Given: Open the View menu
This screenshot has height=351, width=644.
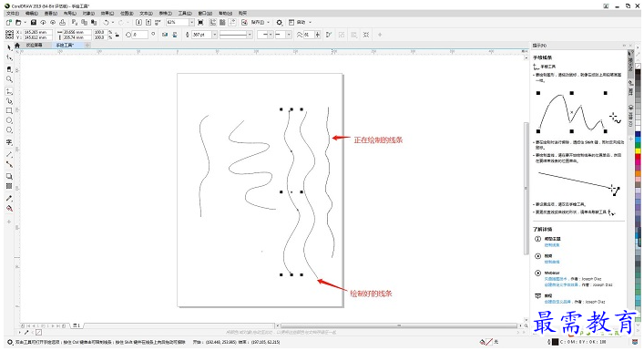Looking at the screenshot, I should pyautogui.click(x=50, y=13).
